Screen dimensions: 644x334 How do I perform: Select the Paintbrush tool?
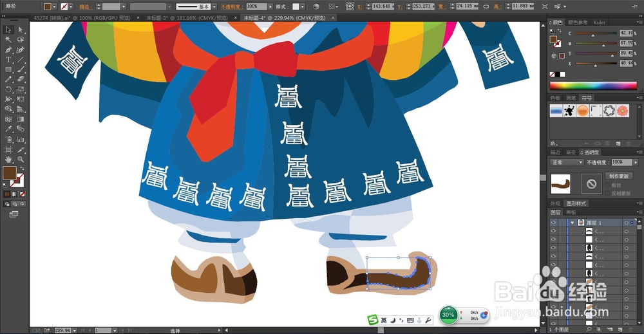pos(20,70)
